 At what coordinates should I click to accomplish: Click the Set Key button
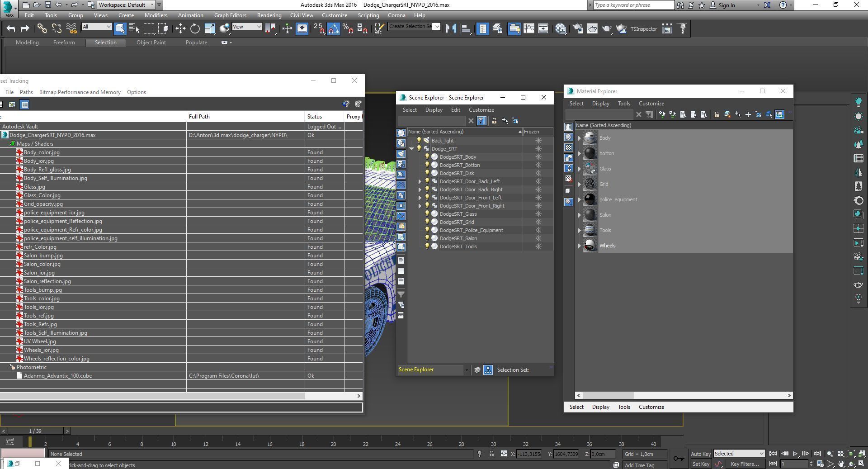701,464
